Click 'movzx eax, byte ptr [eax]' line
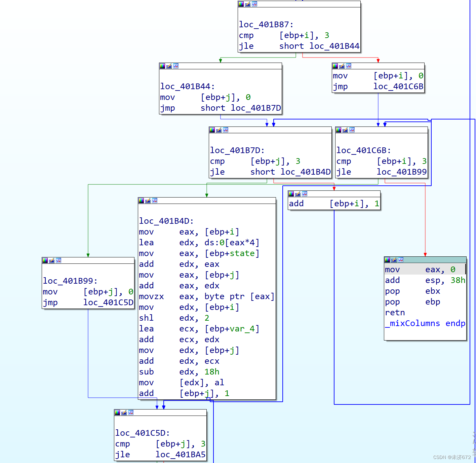Viewport: 476px width, 463px height. (207, 296)
